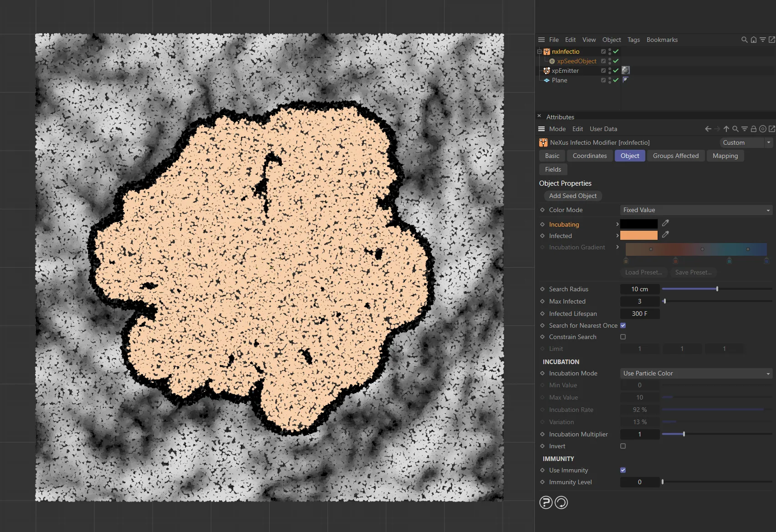This screenshot has width=776, height=532.
Task: Uncheck Use Immunity
Action: [x=623, y=470]
